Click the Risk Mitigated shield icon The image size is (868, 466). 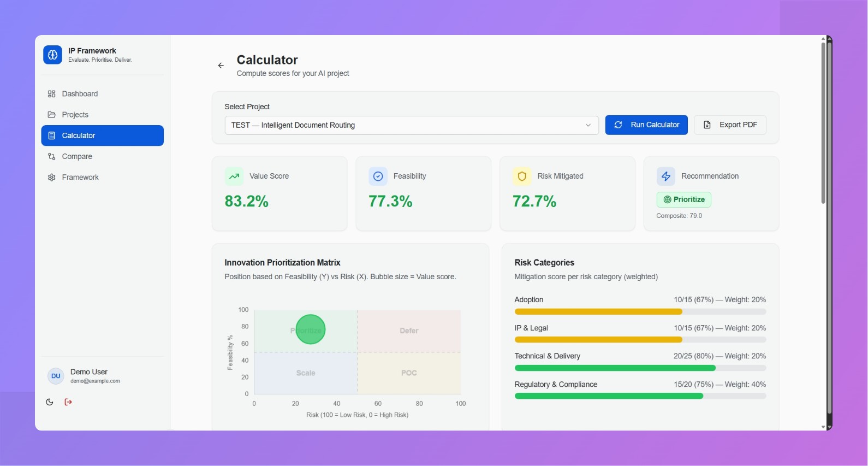coord(522,176)
